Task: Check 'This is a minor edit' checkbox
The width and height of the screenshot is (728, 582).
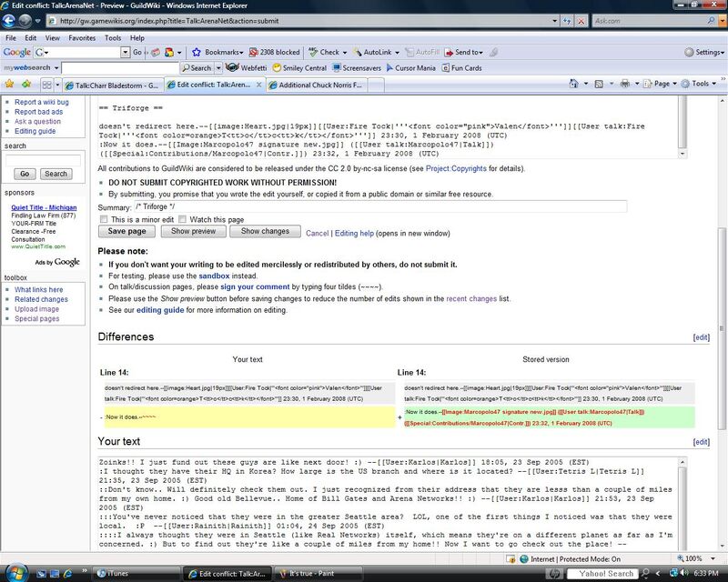Action: 104,219
